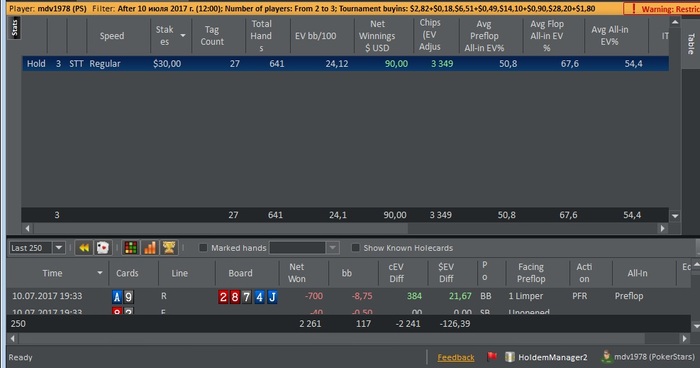Viewport: 700px width, 368px height.
Task: Click the hands grid left scroll arrow
Action: click(x=12, y=339)
